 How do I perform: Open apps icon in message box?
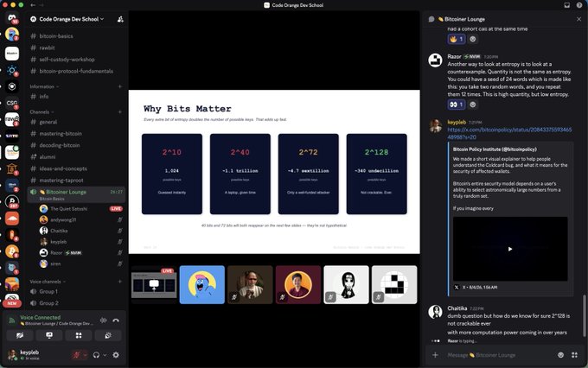(x=574, y=355)
